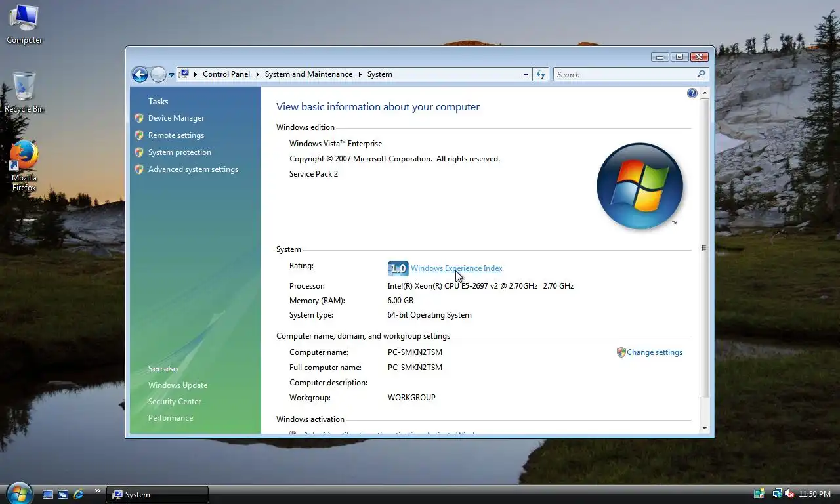Screen dimensions: 840x504
Task: Click shield icon beside Advanced system settings
Action: [x=138, y=169]
